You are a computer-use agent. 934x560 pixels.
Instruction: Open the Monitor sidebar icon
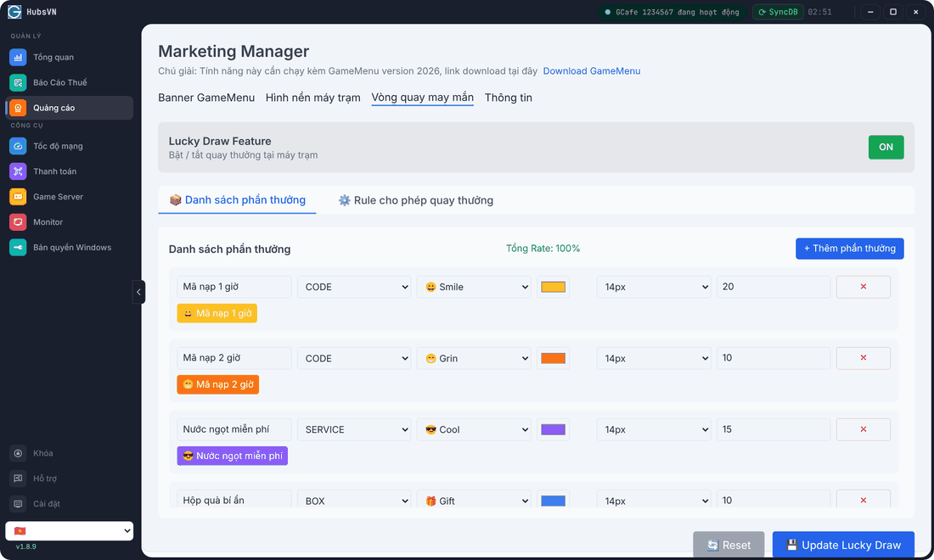[x=18, y=222]
